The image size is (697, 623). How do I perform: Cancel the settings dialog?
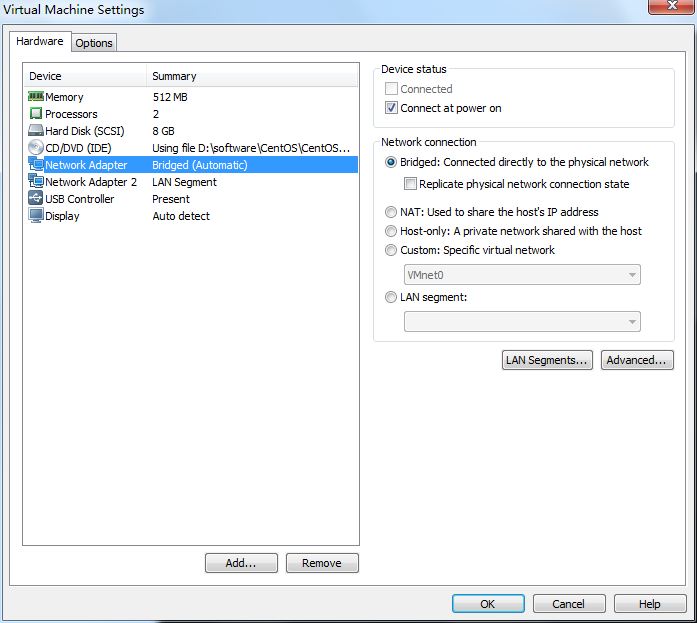[569, 604]
